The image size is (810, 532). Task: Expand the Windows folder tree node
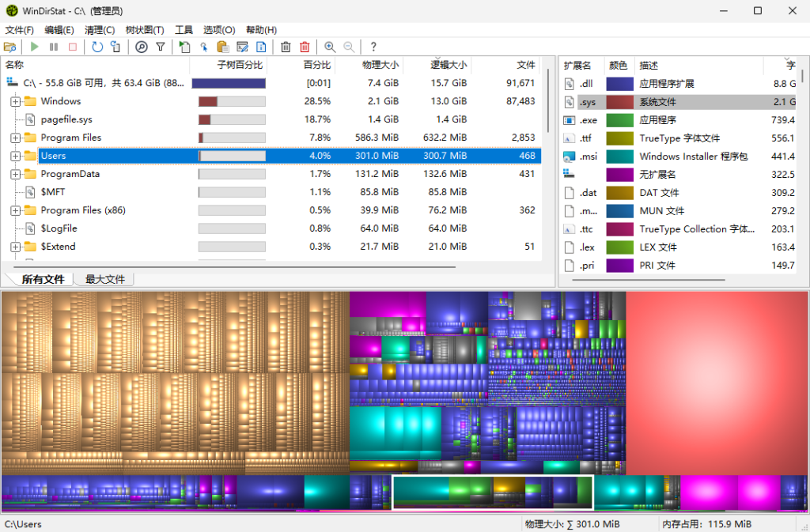pyautogui.click(x=15, y=101)
